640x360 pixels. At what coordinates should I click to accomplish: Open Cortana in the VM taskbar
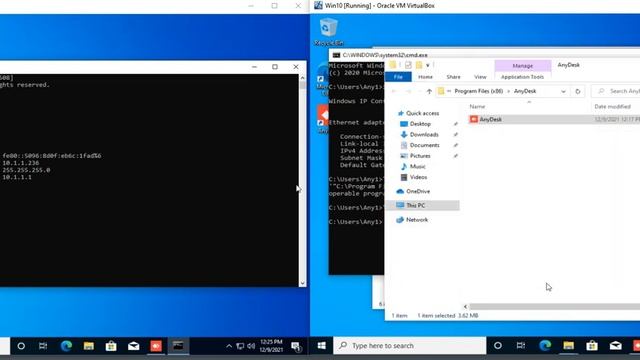click(x=498, y=346)
